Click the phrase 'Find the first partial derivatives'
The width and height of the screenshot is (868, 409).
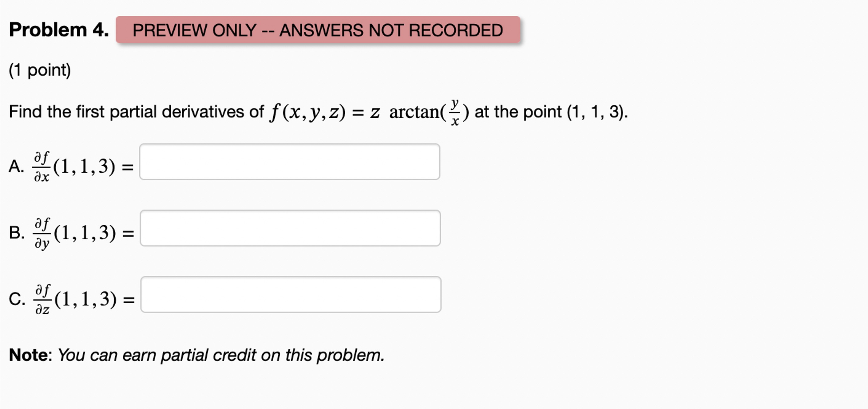pos(135,111)
